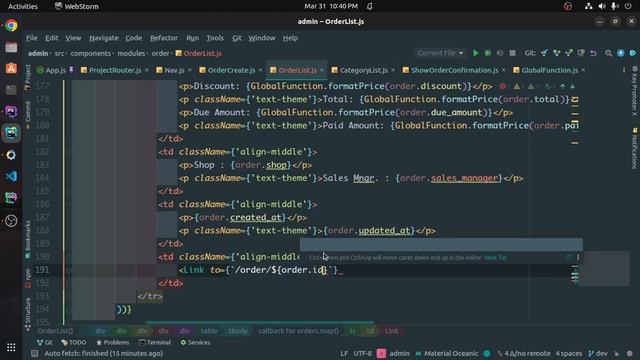Open Services tool window button

[196, 342]
